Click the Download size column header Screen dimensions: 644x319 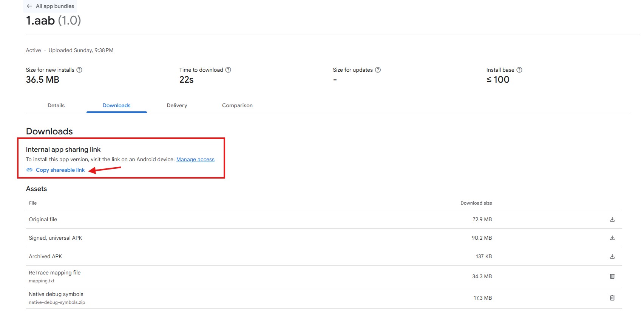476,203
